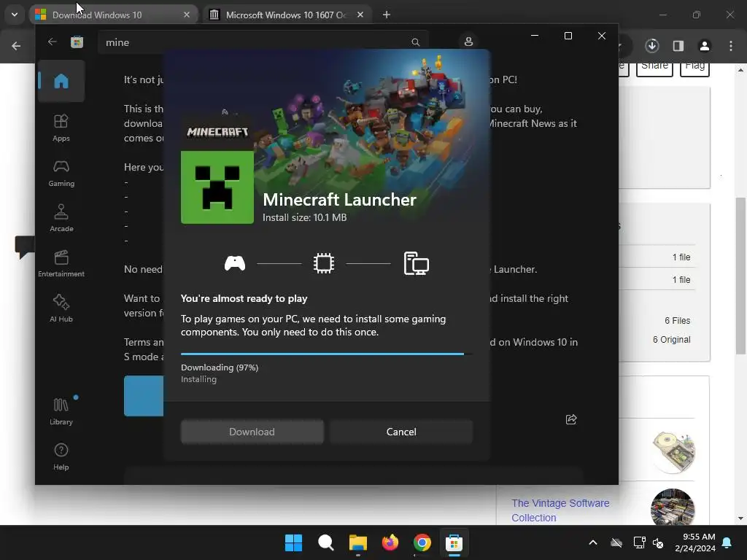This screenshot has width=747, height=560.
Task: Close the Microsoft Windows 10 1607 tab
Action: pyautogui.click(x=360, y=15)
